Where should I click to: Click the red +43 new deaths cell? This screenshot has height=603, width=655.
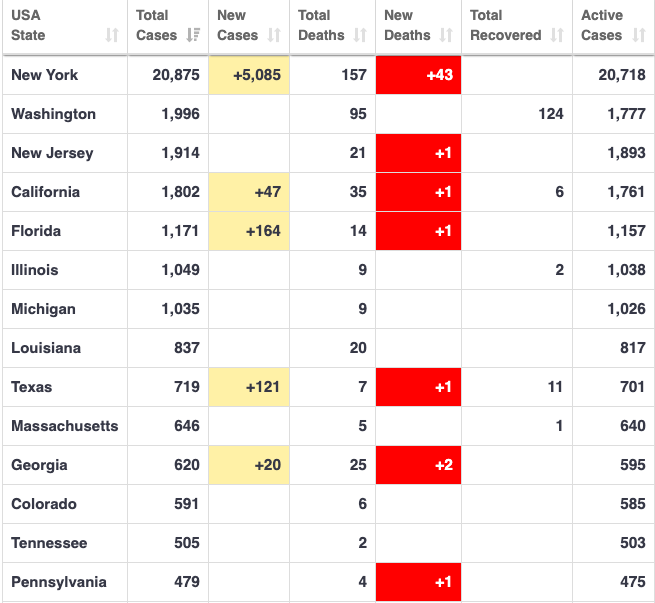tap(418, 75)
